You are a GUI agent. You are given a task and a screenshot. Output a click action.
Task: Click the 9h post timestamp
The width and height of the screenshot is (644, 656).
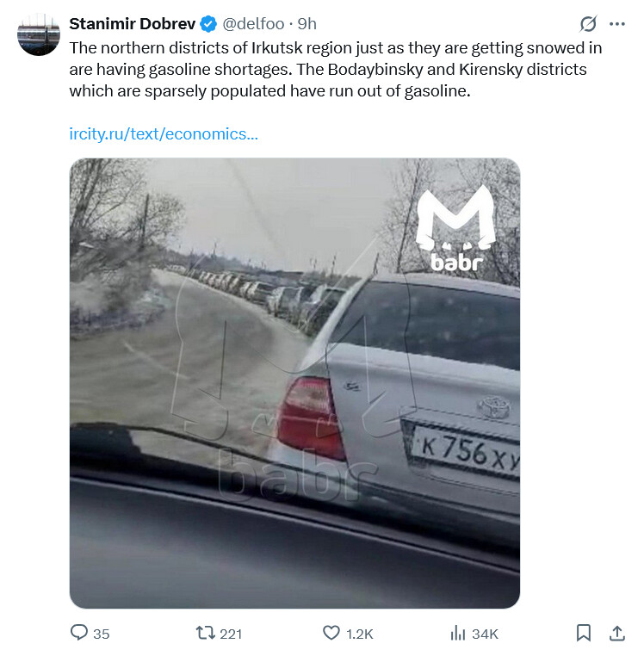307,24
